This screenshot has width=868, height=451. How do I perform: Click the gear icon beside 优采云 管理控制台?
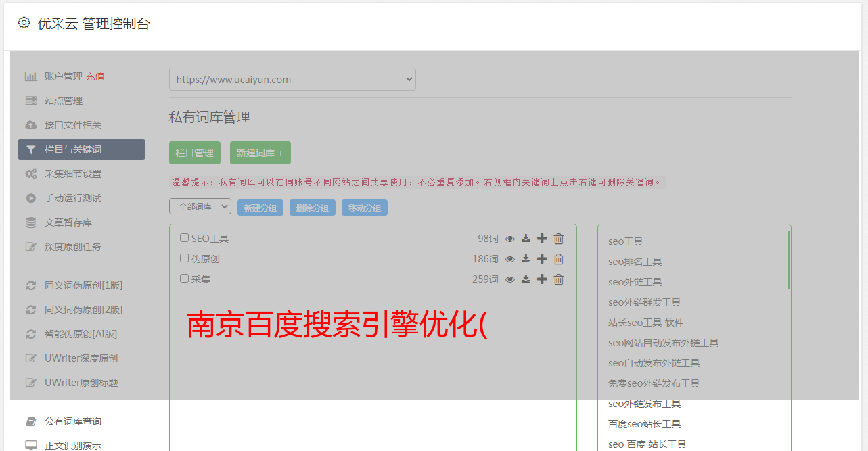(x=24, y=23)
